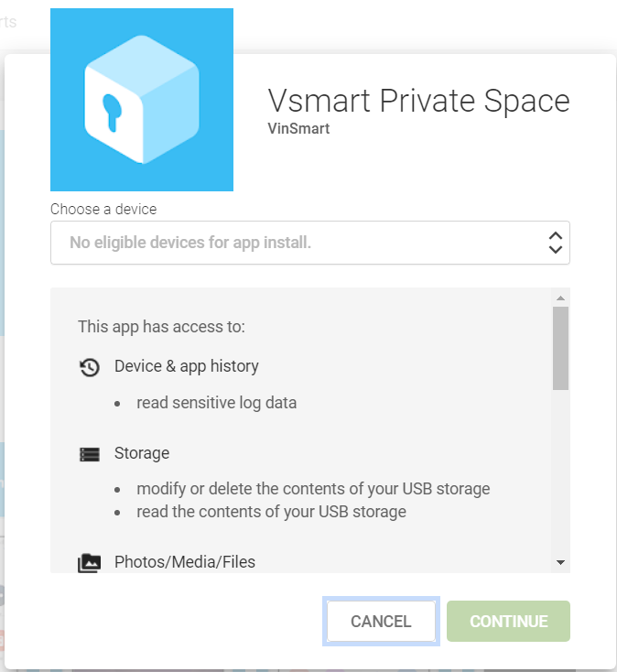Screen dimensions: 617x672
Task: Click the Vsmart Private Space app icon
Action: pyautogui.click(x=142, y=100)
